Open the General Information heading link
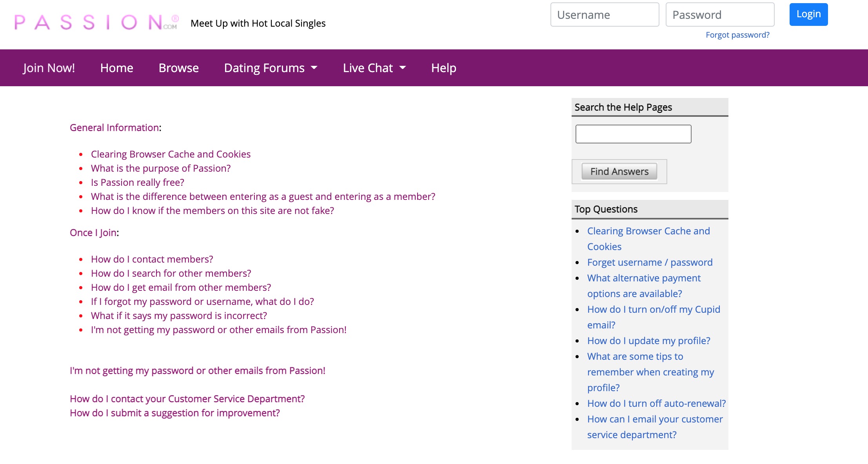Viewport: 868px width, 464px height. [x=114, y=127]
